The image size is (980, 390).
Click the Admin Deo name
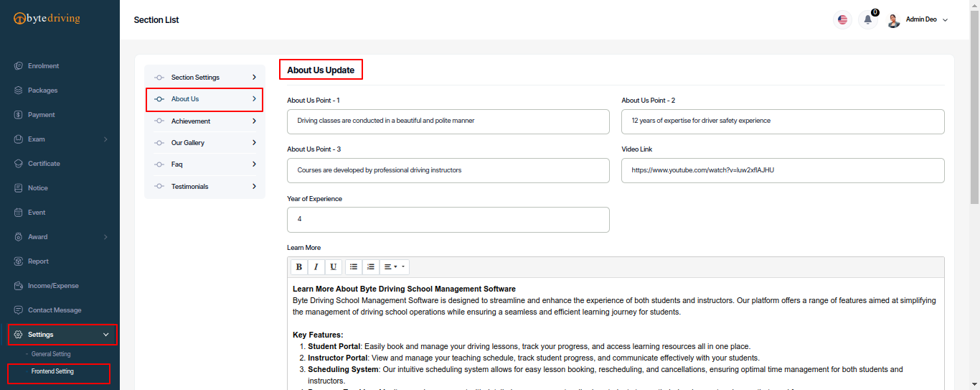click(921, 19)
